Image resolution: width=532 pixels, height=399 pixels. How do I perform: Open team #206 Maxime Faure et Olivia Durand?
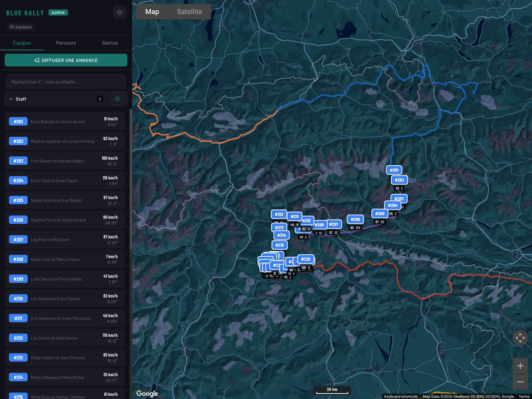65,220
